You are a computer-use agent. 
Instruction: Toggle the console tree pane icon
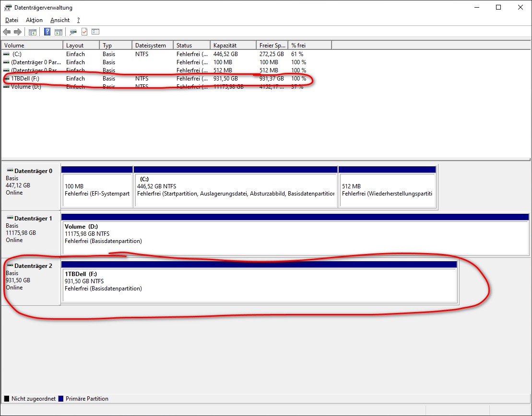(x=33, y=32)
